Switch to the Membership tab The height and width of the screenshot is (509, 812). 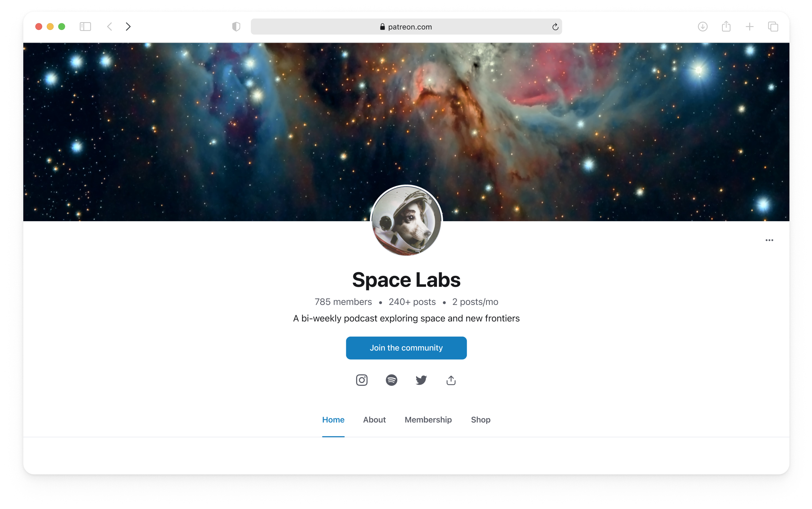click(428, 420)
